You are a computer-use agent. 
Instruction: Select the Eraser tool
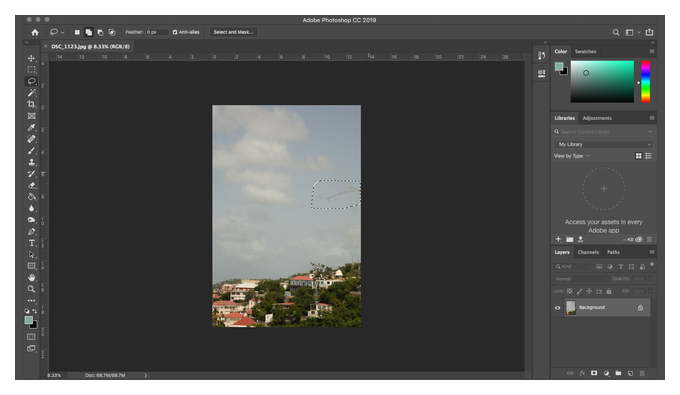click(x=32, y=185)
